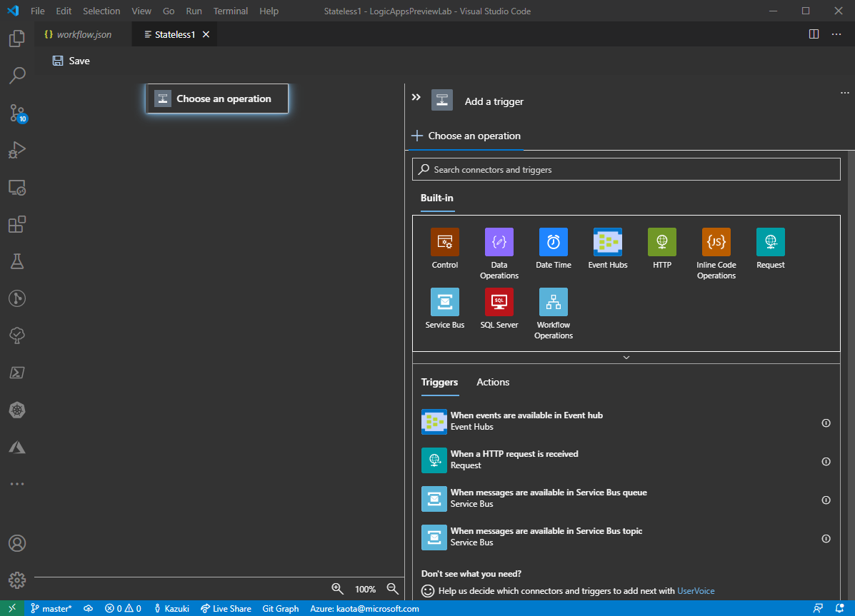Open Git Graph from status bar
855x616 pixels.
click(x=280, y=608)
